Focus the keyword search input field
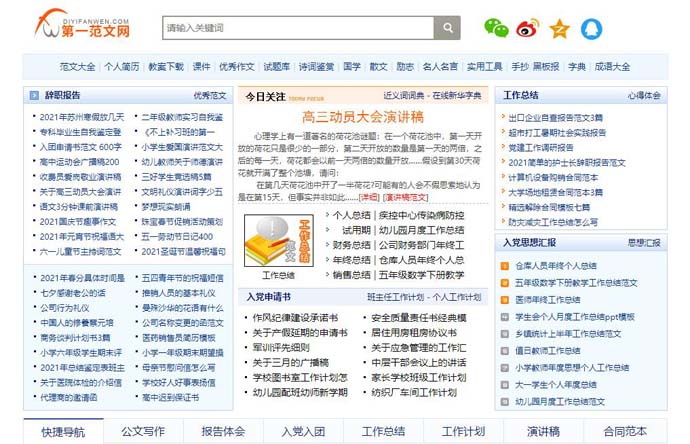This screenshot has height=444, width=690. tap(297, 28)
